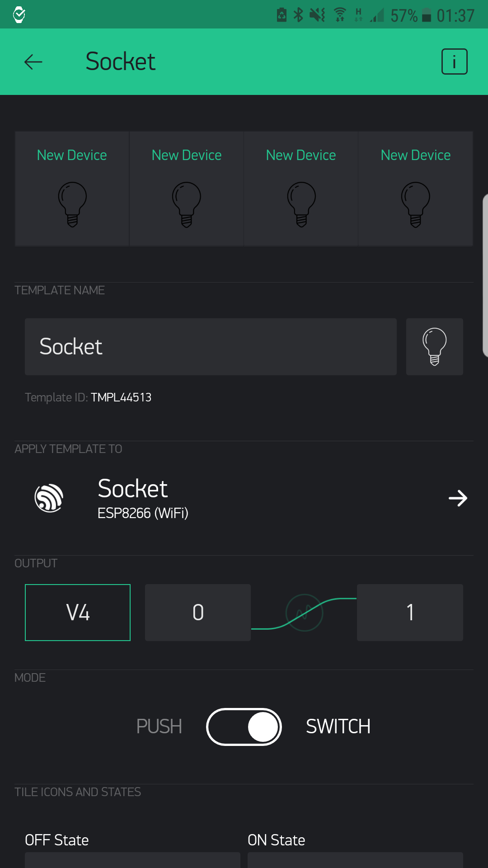Select PUSH mode label

[159, 727]
